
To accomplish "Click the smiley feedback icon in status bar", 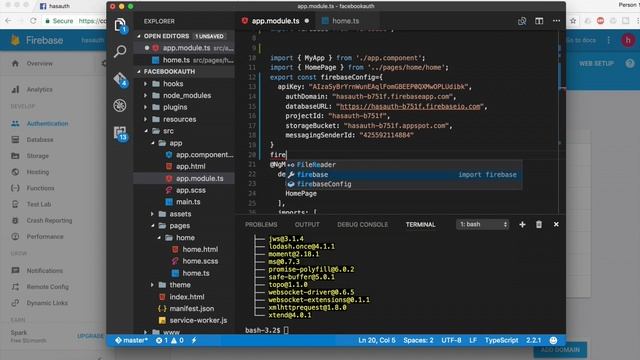I will pos(553,340).
